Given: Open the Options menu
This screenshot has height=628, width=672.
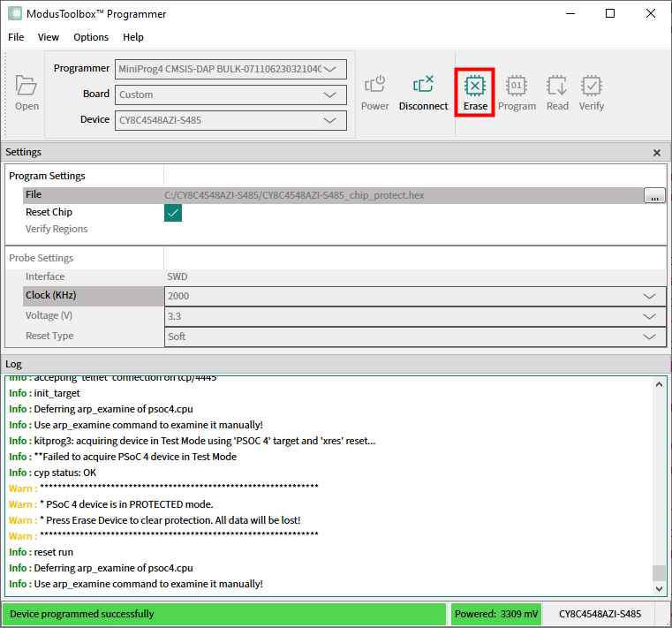Looking at the screenshot, I should coord(91,37).
